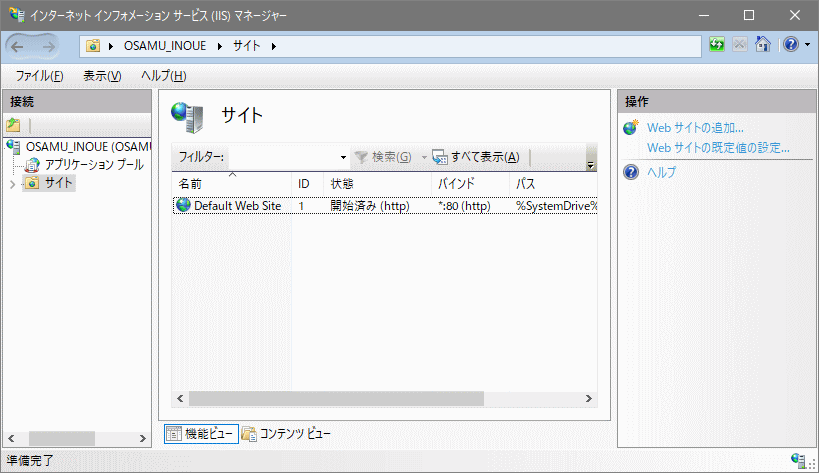Click the sites list horizontal scrollbar thumb
Image resolution: width=819 pixels, height=473 pixels.
(x=336, y=399)
